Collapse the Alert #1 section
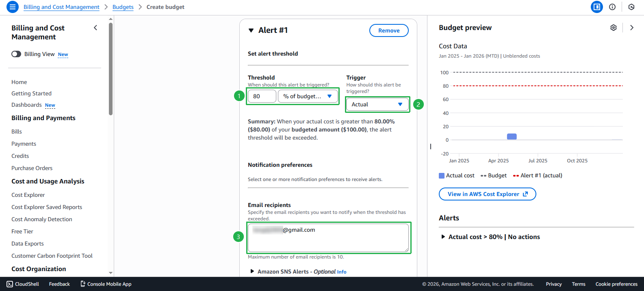Viewport: 644px width, 291px height. (251, 30)
